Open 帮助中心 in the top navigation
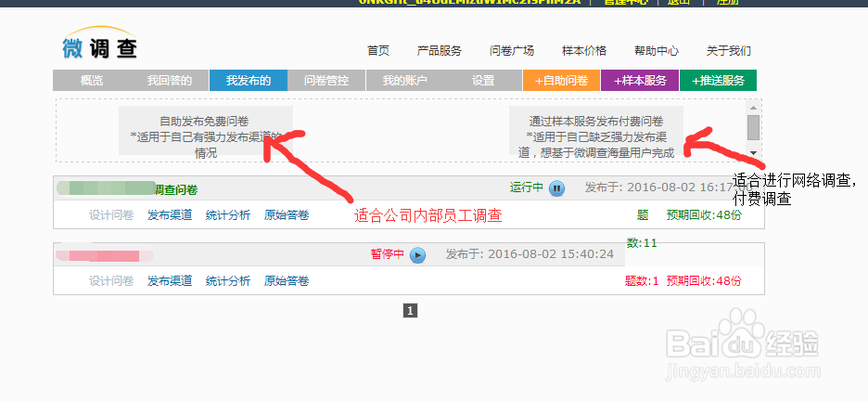Image resolution: width=868 pixels, height=401 pixels. 657,51
